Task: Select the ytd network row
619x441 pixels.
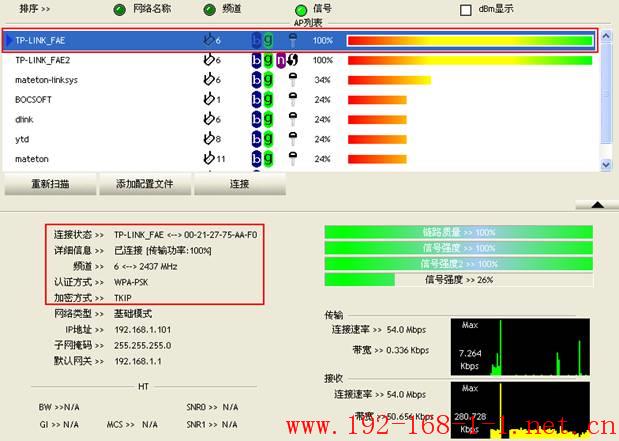Action: point(300,139)
